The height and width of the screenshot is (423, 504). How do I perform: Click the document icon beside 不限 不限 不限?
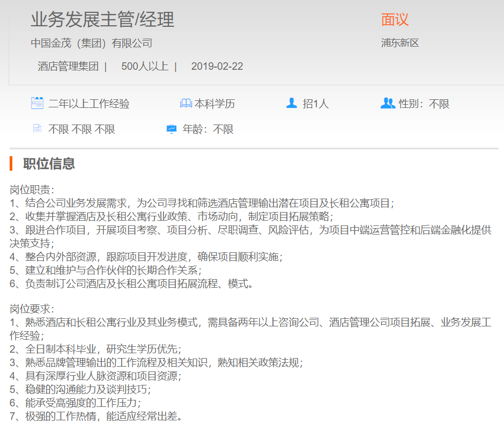pos(37,129)
